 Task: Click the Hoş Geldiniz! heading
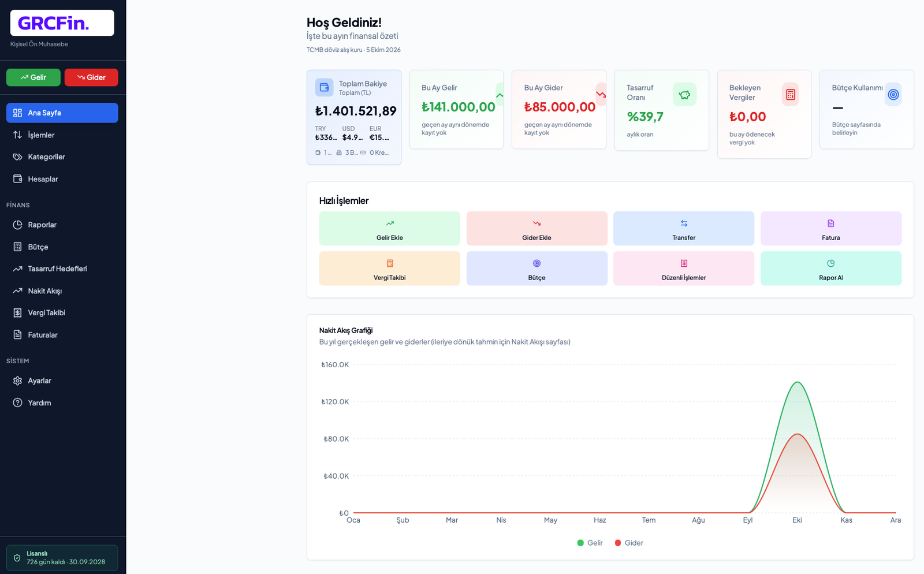(344, 23)
